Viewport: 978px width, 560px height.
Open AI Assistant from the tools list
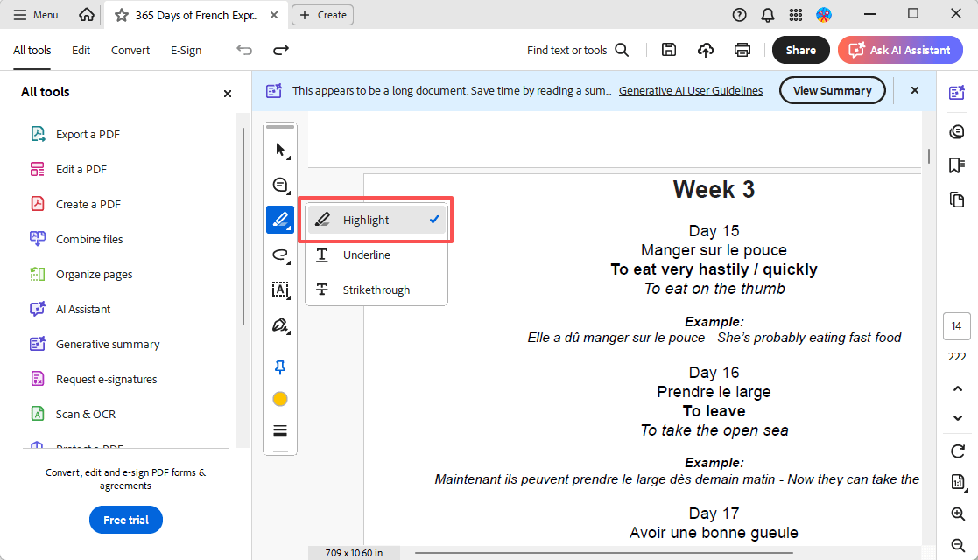coord(70,309)
